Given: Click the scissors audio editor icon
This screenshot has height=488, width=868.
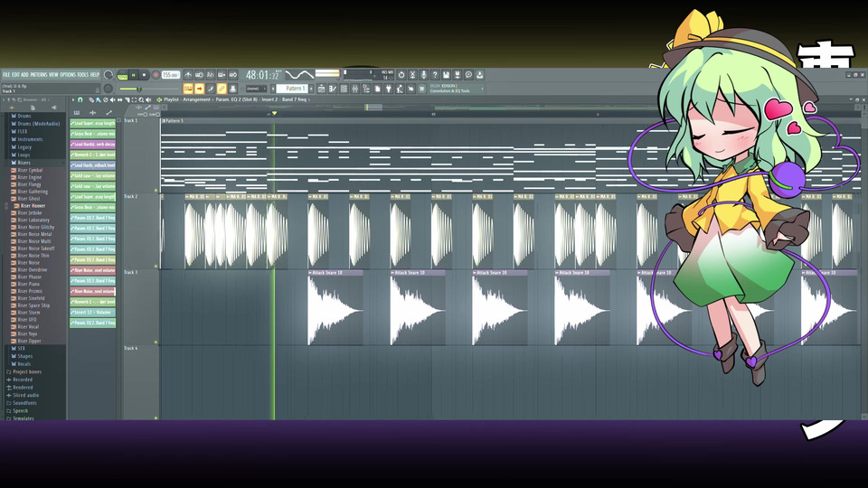Looking at the screenshot, I should click(412, 75).
